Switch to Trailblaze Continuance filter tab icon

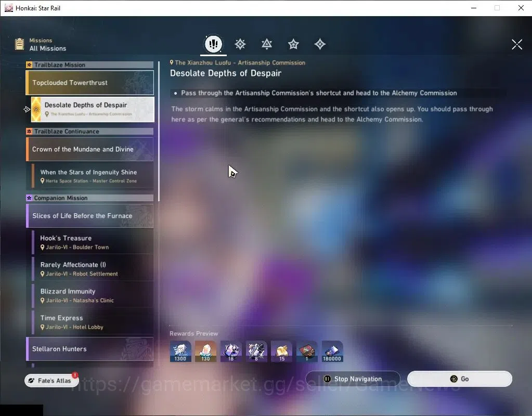(x=267, y=44)
